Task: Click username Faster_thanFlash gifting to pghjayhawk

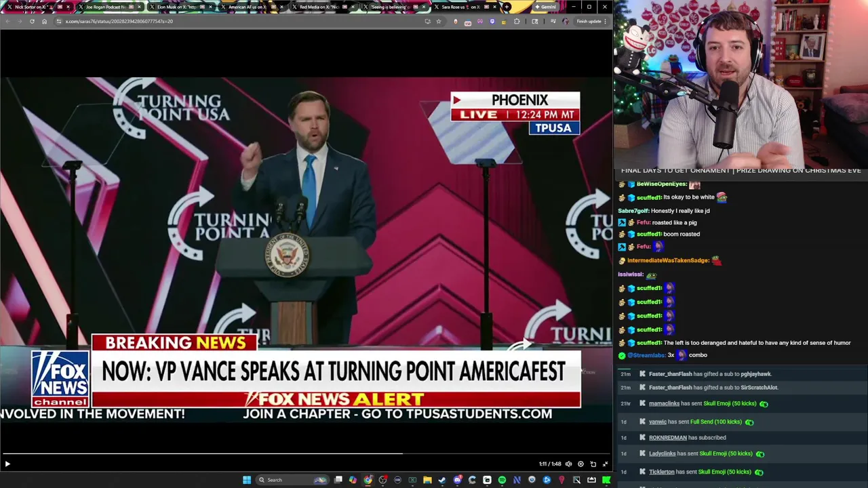Action: 670,374
